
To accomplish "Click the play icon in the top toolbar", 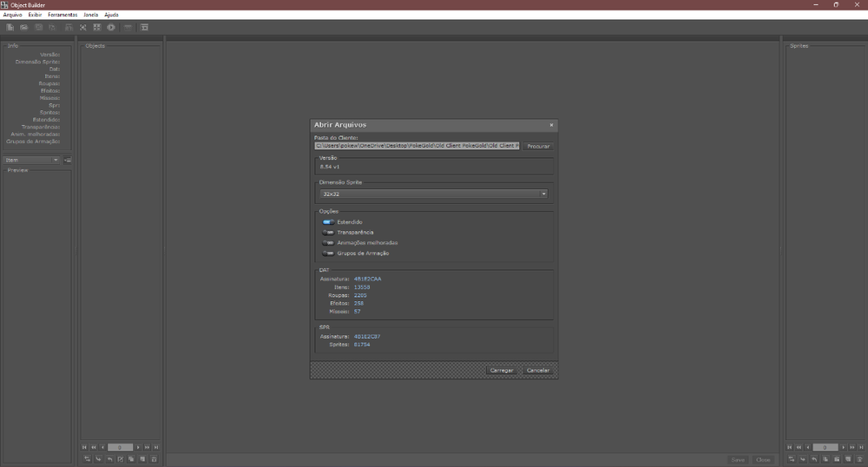I will 111,27.
